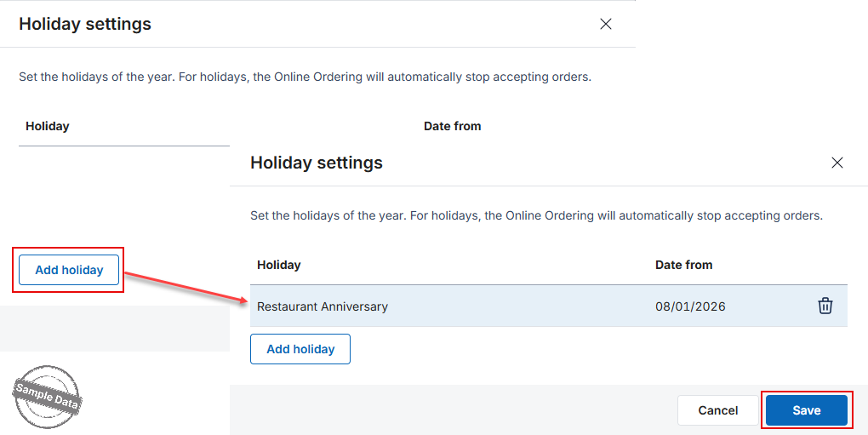Click Add holiday below Restaurant Anniversary row

[x=300, y=349]
